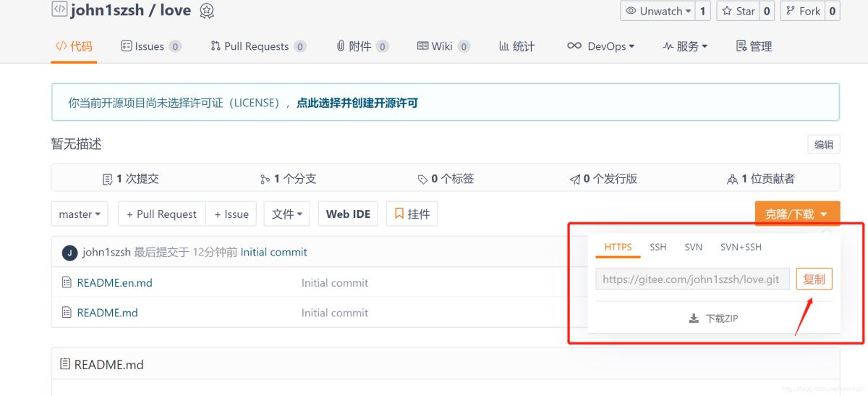
Task: Select the SVN+SSH clone tab
Action: click(741, 247)
